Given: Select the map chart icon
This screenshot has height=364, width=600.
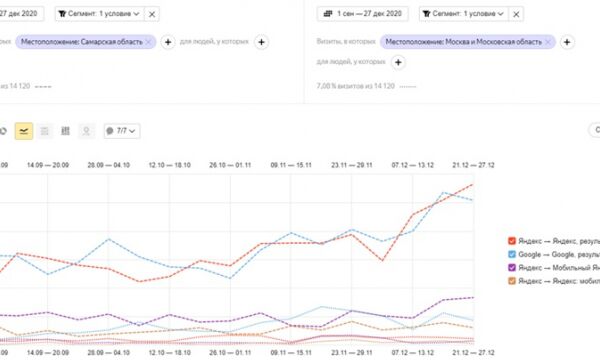Looking at the screenshot, I should pyautogui.click(x=86, y=131).
